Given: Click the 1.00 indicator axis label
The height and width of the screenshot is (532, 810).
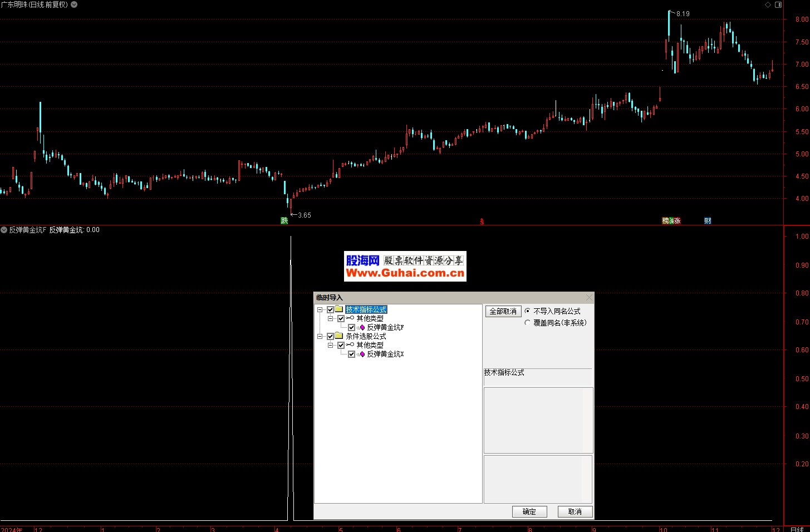Looking at the screenshot, I should [x=802, y=237].
